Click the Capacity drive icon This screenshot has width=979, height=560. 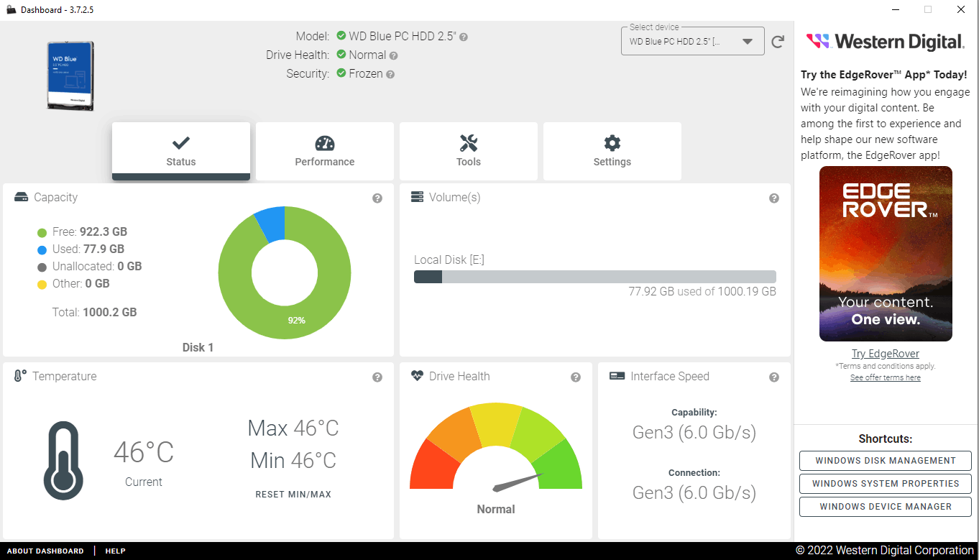coord(22,197)
